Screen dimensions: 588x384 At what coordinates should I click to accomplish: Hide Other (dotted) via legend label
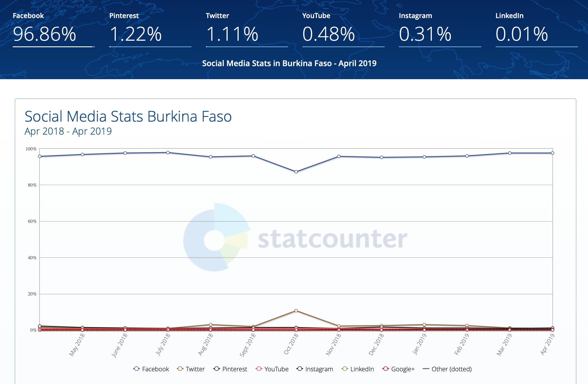[452, 369]
